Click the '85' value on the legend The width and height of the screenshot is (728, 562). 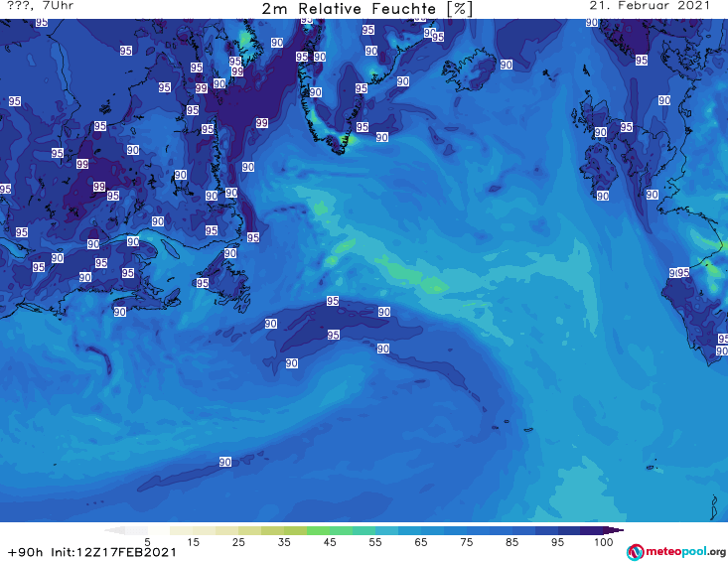[x=511, y=542]
